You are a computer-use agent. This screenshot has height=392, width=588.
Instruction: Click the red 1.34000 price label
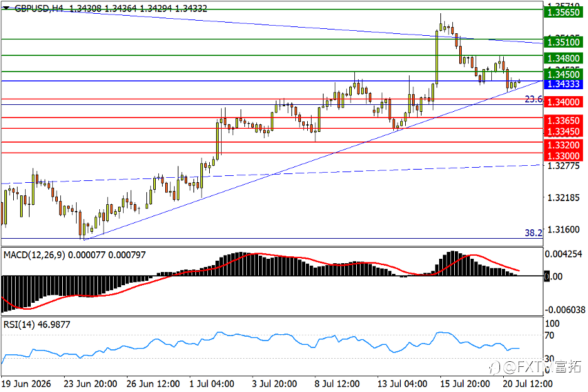point(563,102)
